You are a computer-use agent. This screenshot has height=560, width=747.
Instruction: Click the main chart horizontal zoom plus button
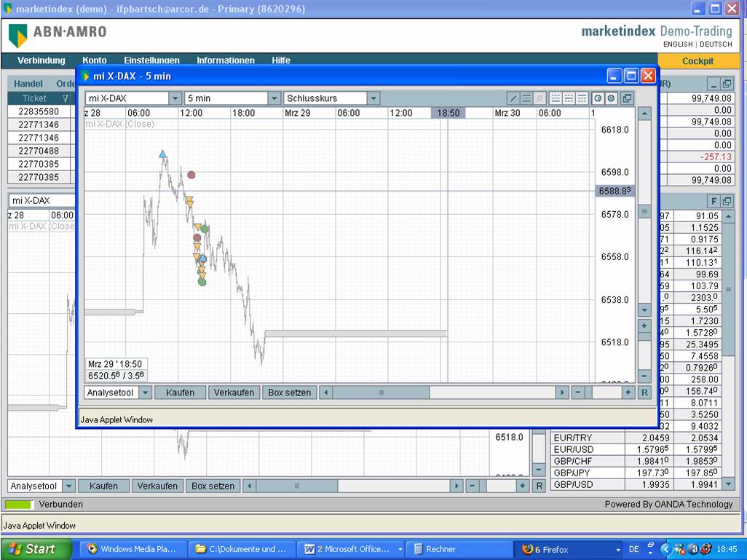click(x=523, y=486)
